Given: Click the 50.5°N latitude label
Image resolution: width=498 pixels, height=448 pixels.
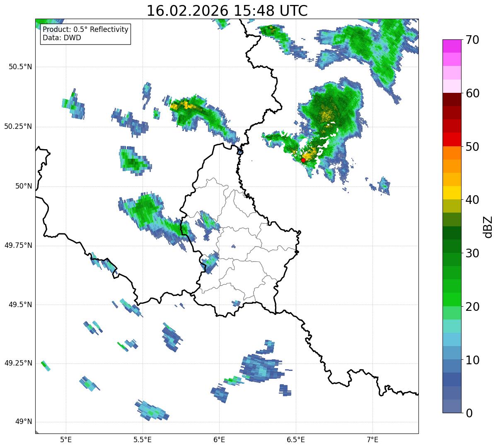Looking at the screenshot, I should pyautogui.click(x=20, y=67).
